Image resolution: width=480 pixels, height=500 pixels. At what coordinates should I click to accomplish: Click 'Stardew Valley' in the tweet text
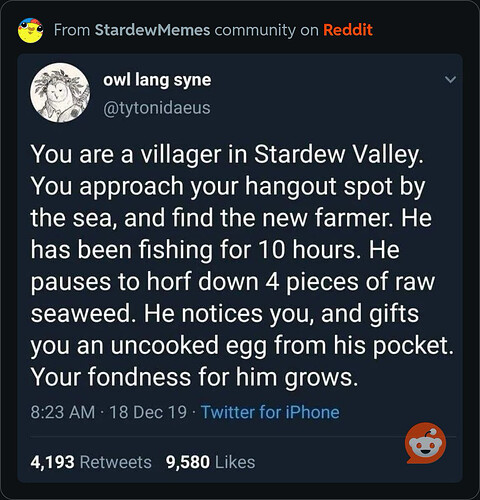pyautogui.click(x=339, y=155)
